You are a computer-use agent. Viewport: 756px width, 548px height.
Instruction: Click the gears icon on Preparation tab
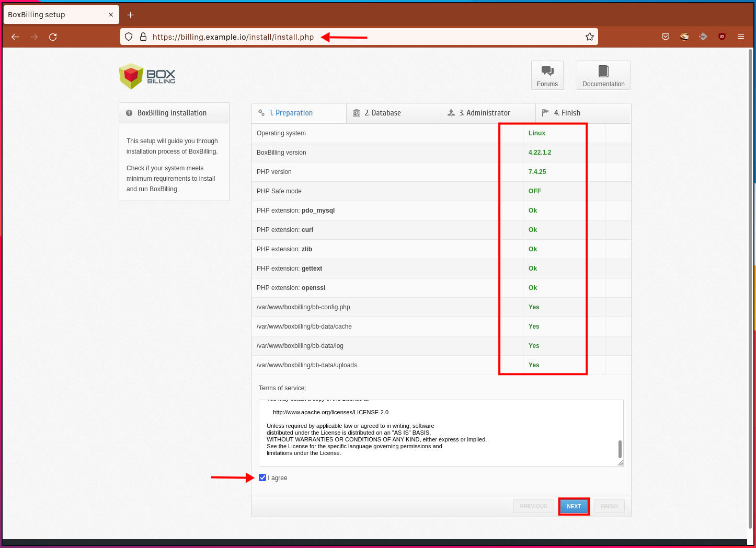(261, 113)
